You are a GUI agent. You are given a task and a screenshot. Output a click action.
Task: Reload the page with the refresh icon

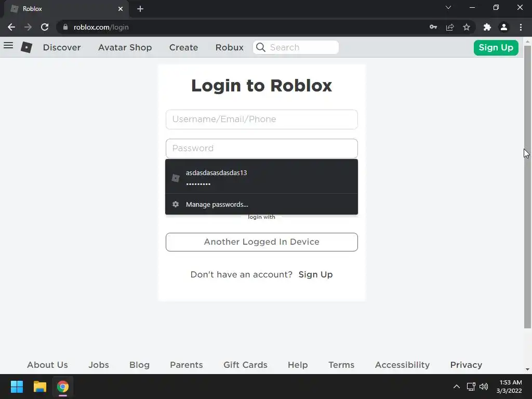pyautogui.click(x=45, y=27)
